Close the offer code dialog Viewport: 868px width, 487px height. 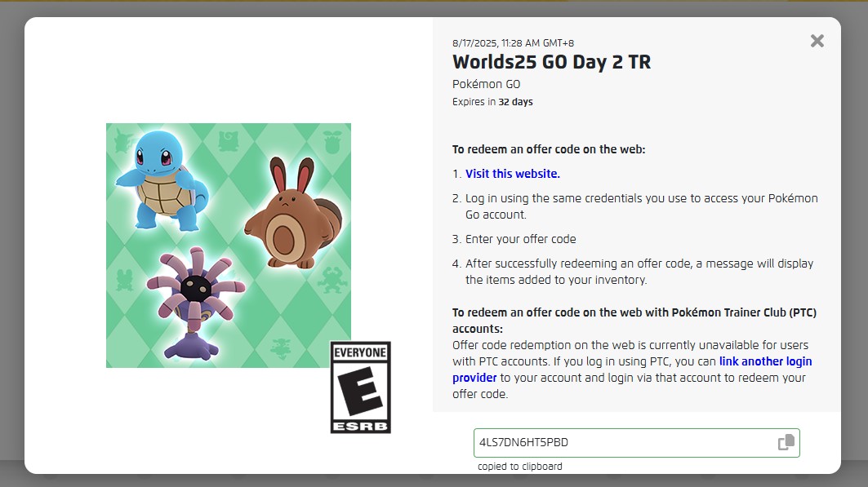pos(817,41)
